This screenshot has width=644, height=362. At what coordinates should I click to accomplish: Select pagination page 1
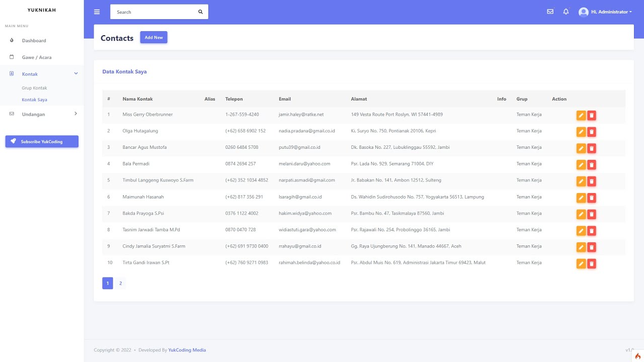108,284
